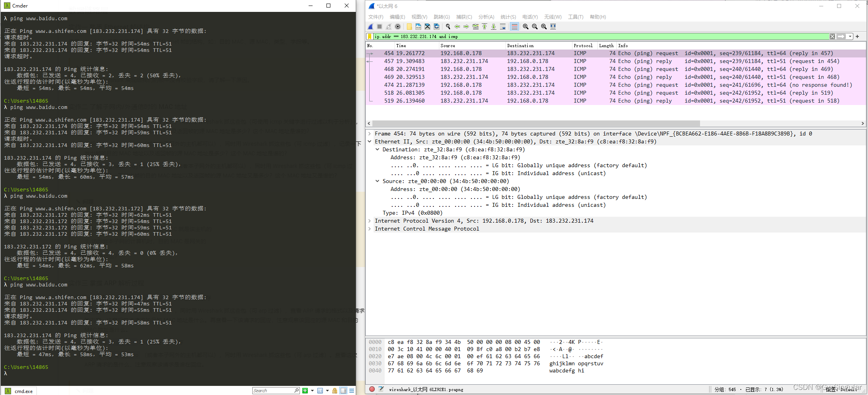Screen dimensions: 868x395
Task: Select the Type: IPv4 (0x0800) line
Action: coord(412,213)
